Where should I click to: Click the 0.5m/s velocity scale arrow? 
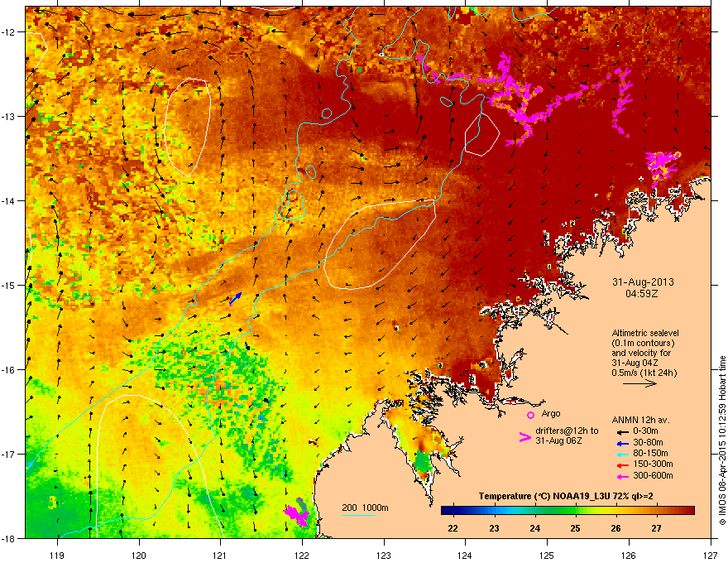pyautogui.click(x=639, y=383)
